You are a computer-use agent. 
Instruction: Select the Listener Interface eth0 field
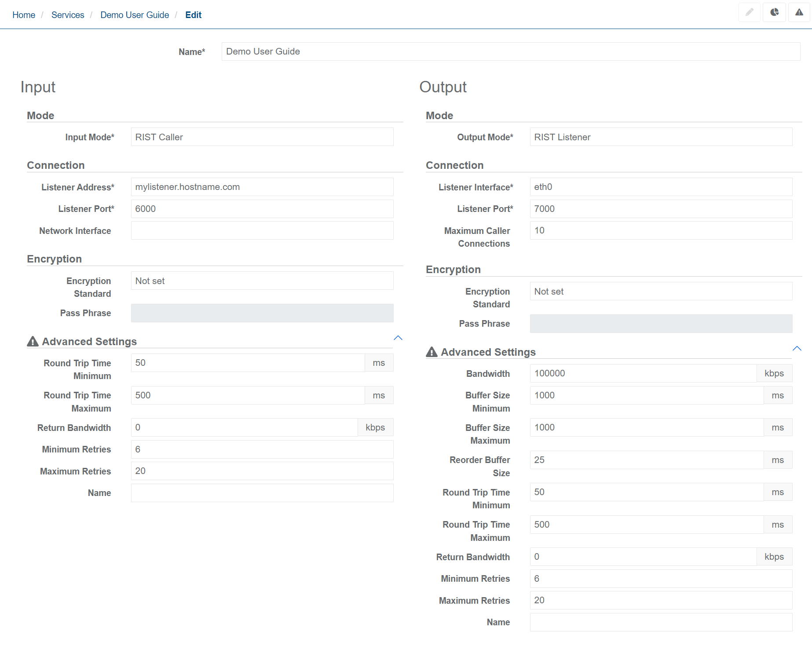coord(661,187)
